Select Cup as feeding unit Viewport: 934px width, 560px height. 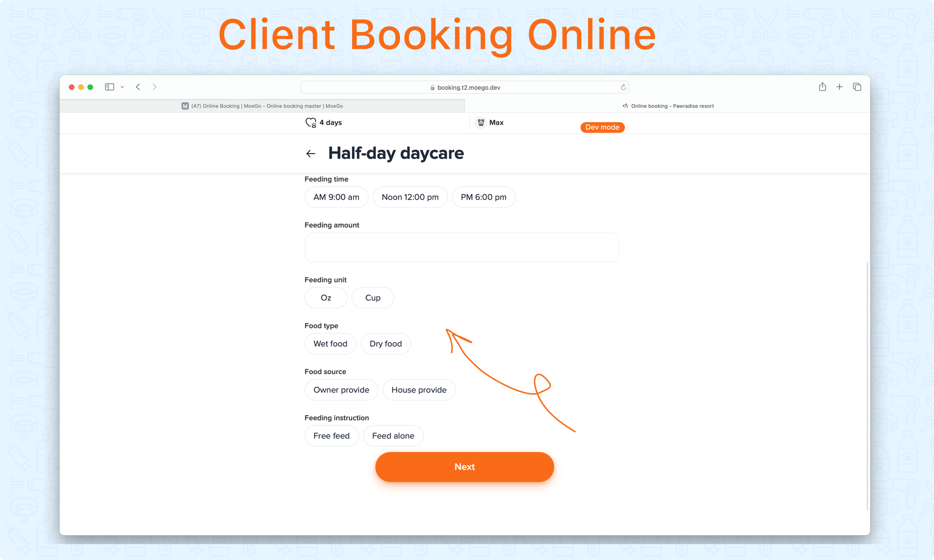point(373,298)
